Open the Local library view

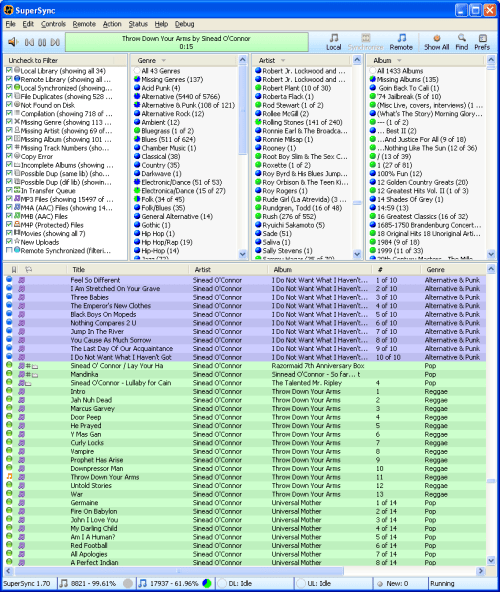coord(333,42)
